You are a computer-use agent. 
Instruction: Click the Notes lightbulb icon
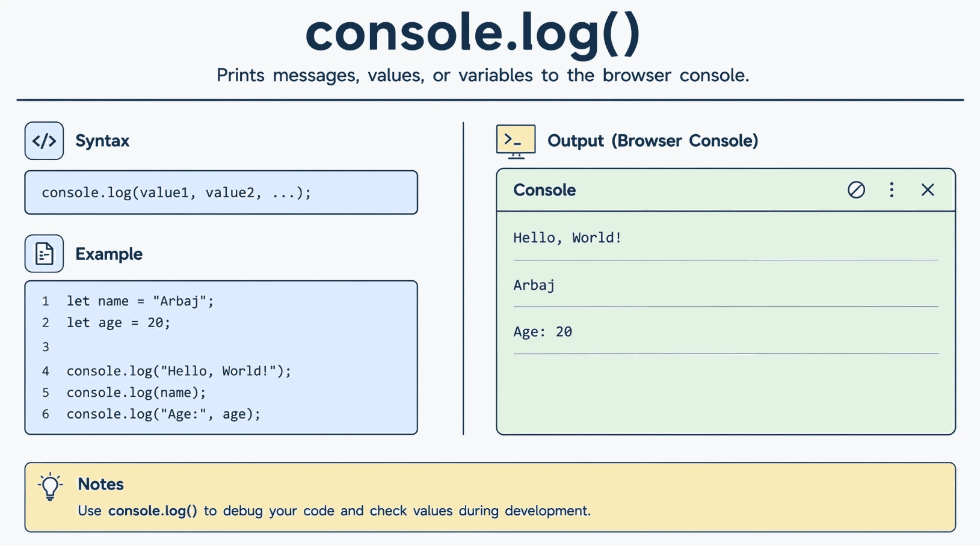tap(51, 486)
